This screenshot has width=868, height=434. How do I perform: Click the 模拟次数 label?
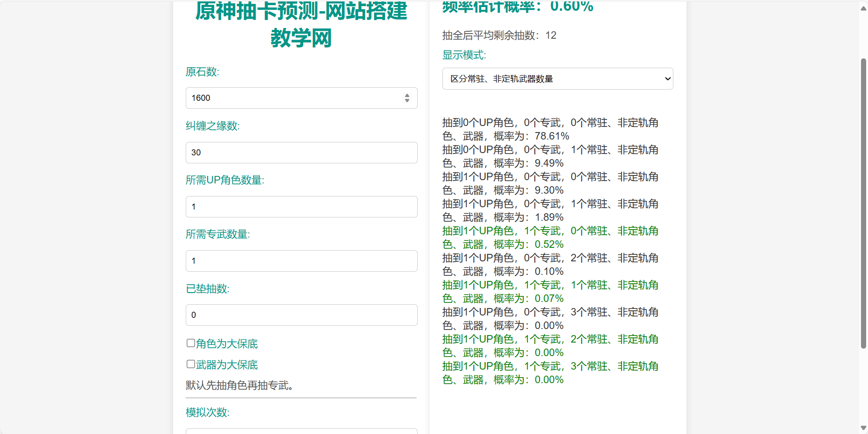208,413
